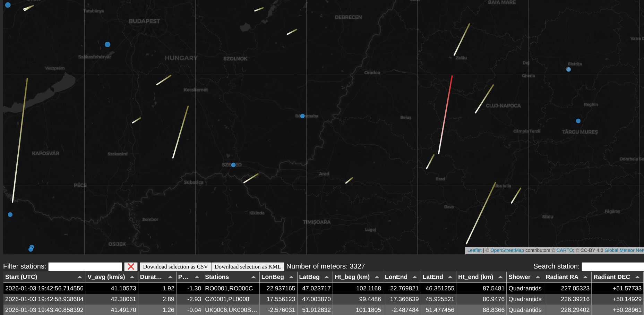Clear the station filter using the red X icon
This screenshot has height=315, width=644.
131,266
